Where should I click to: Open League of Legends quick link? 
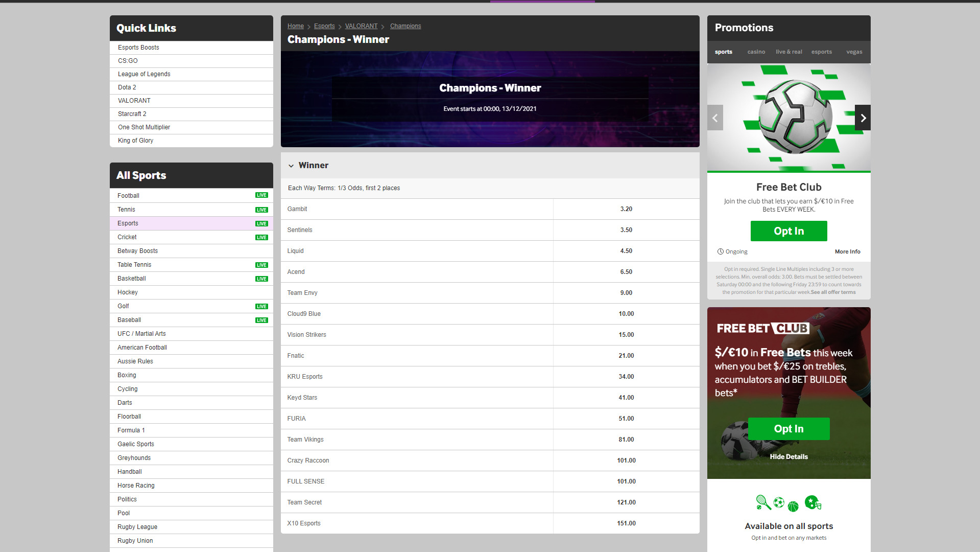tap(144, 74)
